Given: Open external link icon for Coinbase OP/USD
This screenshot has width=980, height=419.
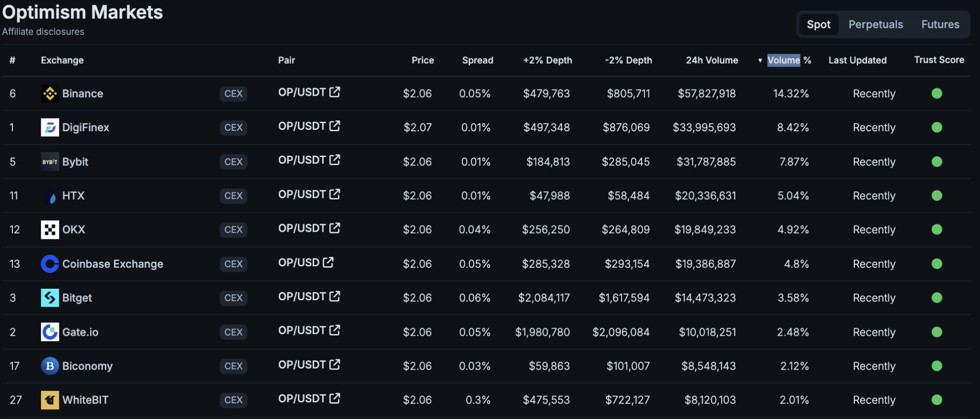Looking at the screenshot, I should click(x=328, y=262).
